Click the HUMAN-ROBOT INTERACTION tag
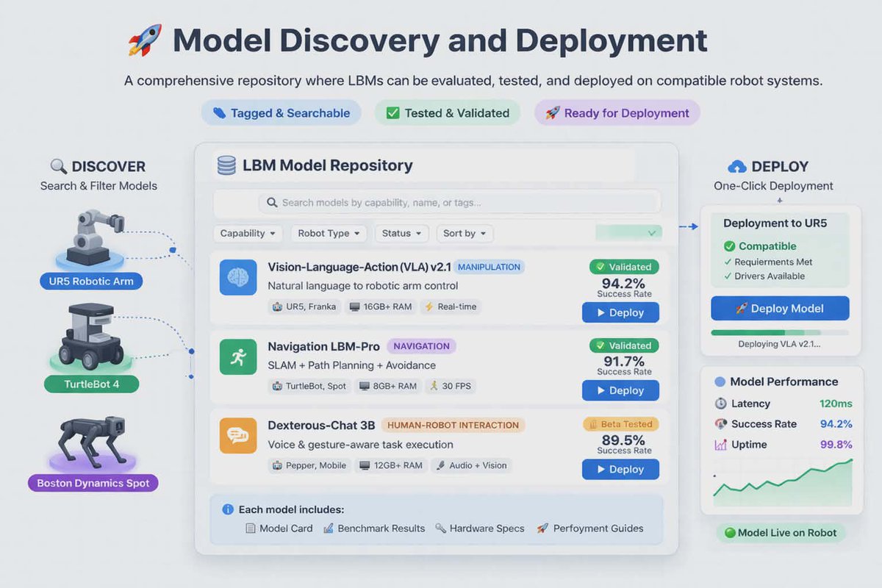Screen dimensions: 882x588 453,425
